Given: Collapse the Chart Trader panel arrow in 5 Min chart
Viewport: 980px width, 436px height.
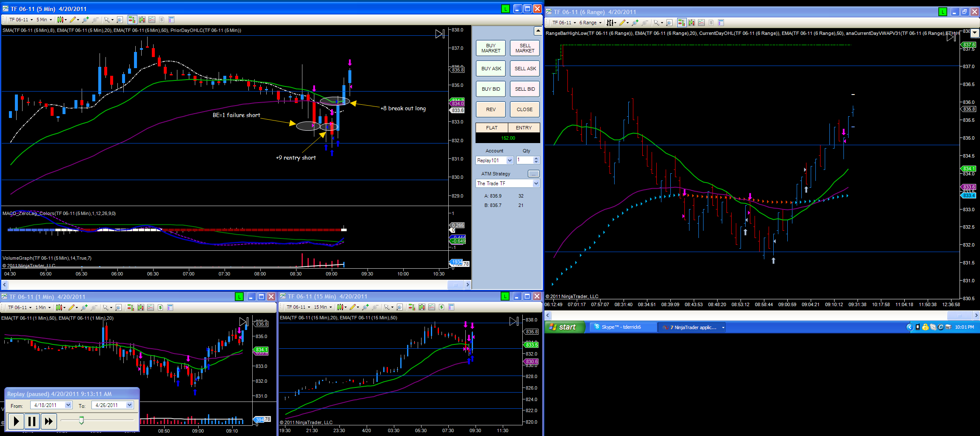Looking at the screenshot, I should (x=538, y=31).
